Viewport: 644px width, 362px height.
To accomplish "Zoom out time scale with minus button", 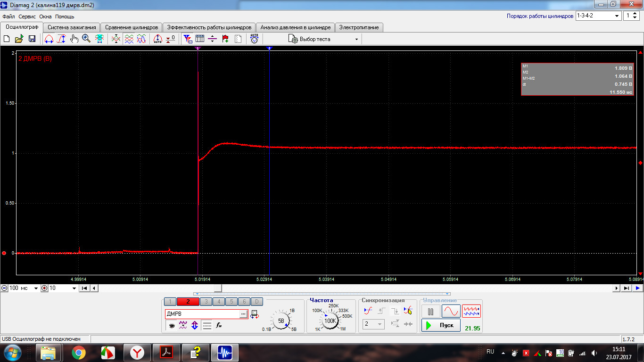I will click(x=4, y=288).
